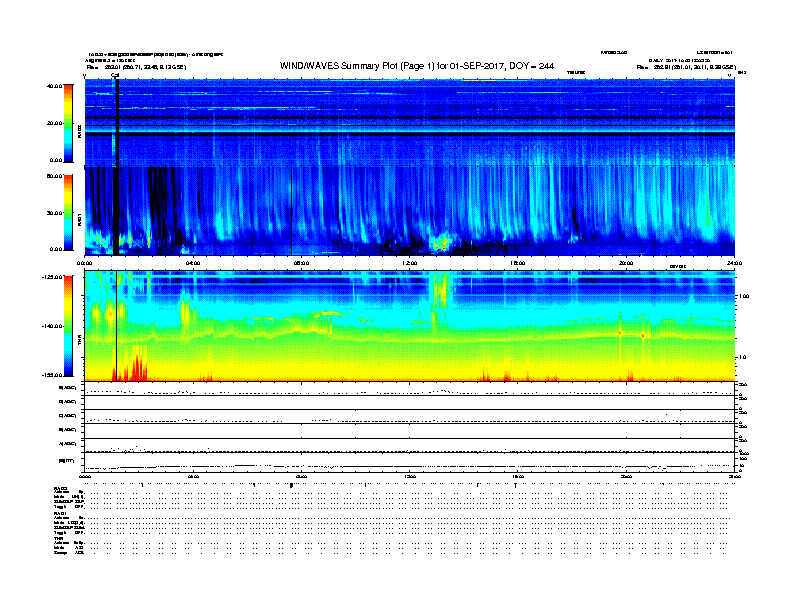The width and height of the screenshot is (792, 612).
Task: Click the TNR heading in status table
Action: click(x=58, y=538)
